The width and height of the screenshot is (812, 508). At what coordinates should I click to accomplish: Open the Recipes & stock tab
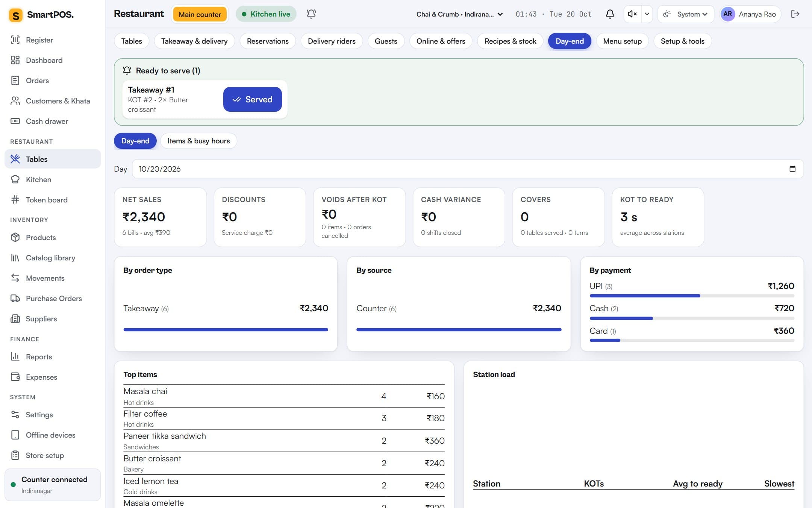pyautogui.click(x=510, y=41)
